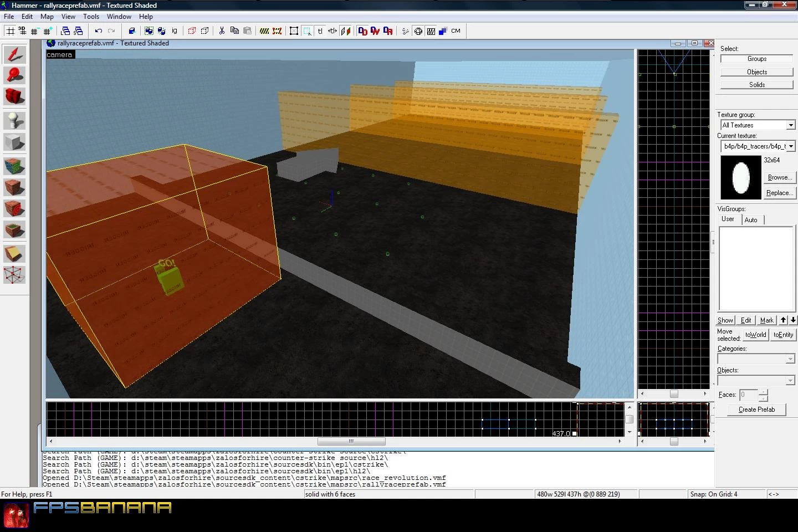
Task: Toggle texture lock (tl) button
Action: pos(320,31)
